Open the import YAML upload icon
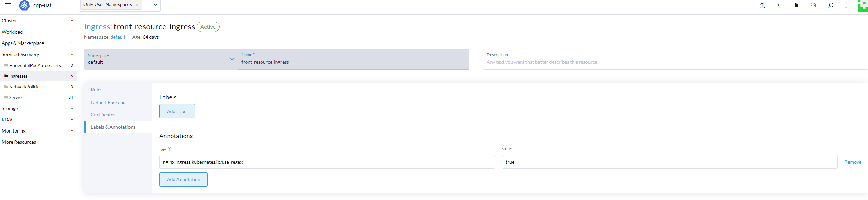Viewport: 868px width, 200px height. pos(762,5)
